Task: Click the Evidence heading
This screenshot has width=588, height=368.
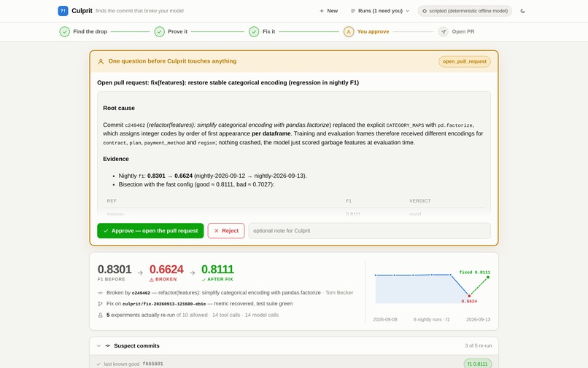Action: click(x=116, y=159)
